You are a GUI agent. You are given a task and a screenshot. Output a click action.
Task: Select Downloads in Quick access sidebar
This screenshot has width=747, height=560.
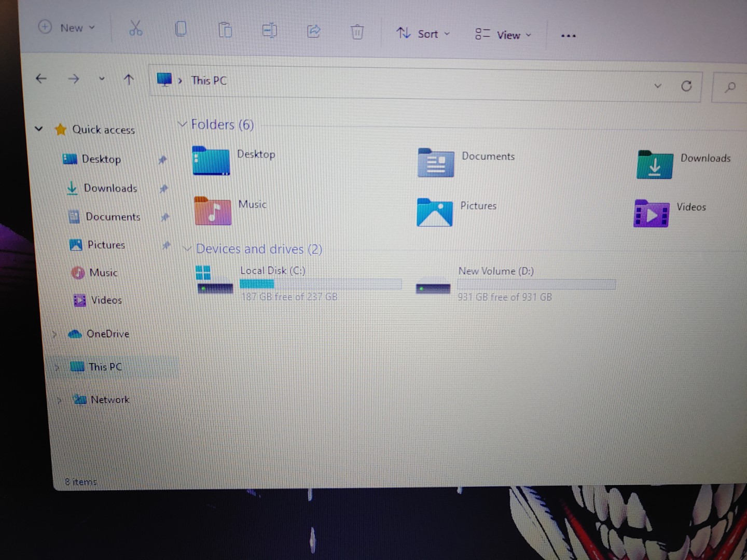[110, 188]
